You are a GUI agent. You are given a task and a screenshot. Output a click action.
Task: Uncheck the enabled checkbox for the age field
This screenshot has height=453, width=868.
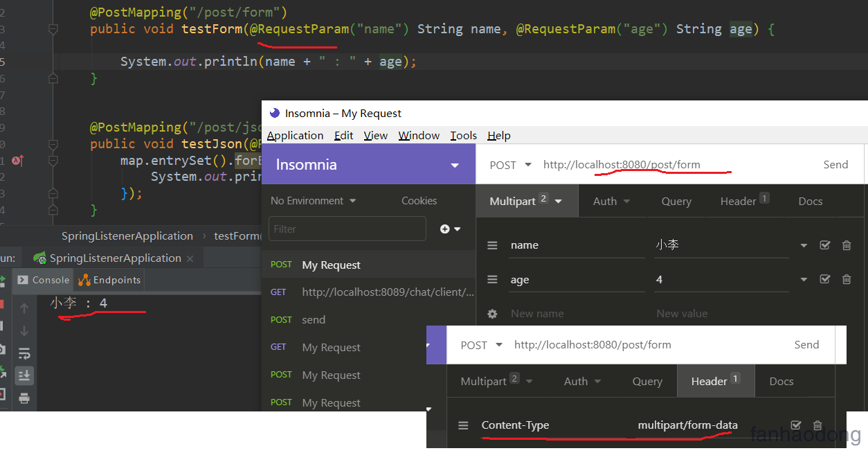tap(824, 279)
